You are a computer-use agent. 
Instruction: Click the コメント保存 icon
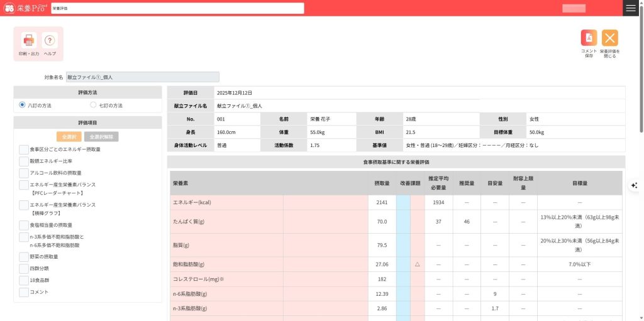coord(589,38)
